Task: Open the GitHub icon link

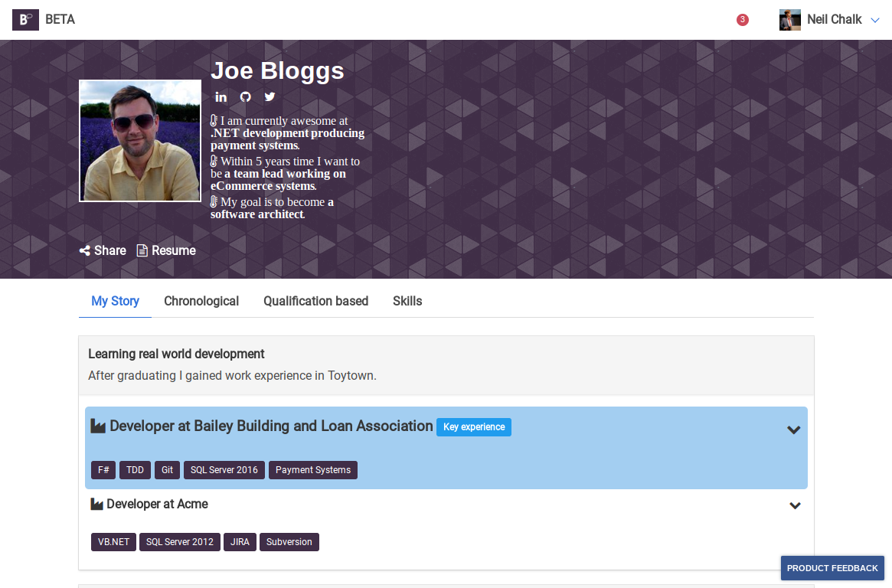Action: pyautogui.click(x=245, y=97)
